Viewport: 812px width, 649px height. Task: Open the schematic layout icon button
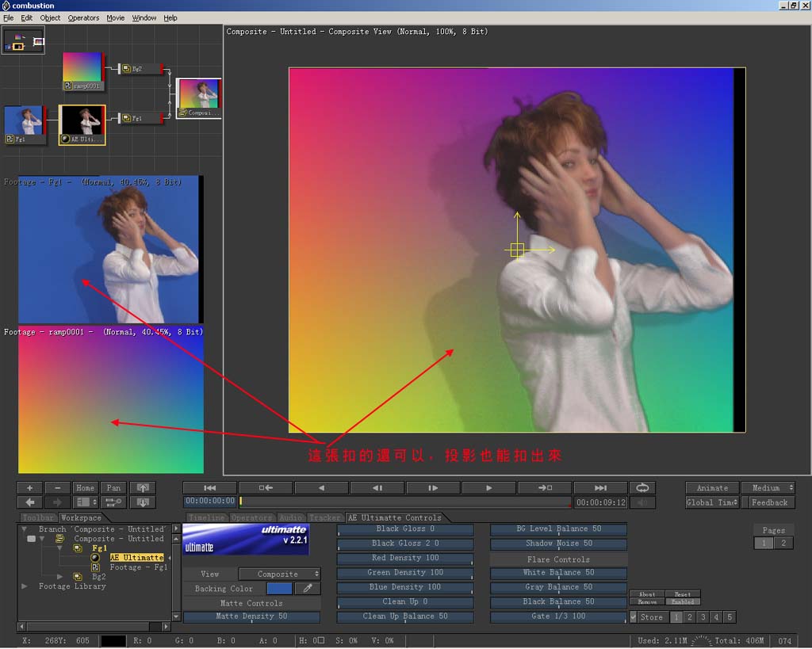(x=113, y=502)
